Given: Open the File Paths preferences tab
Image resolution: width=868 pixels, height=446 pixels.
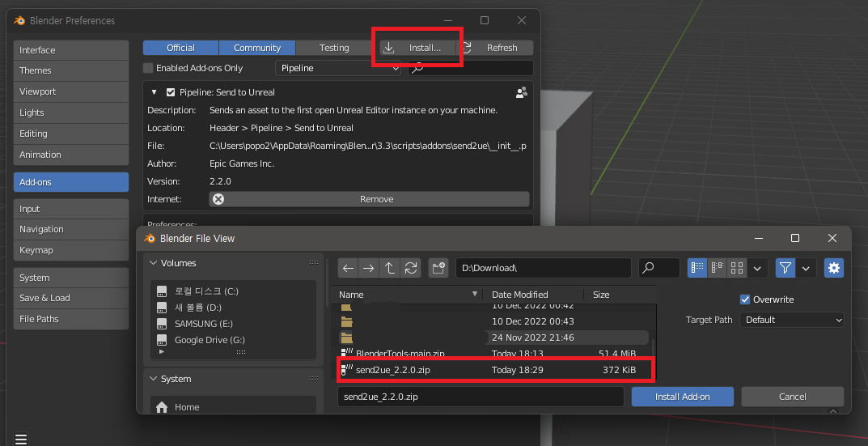Looking at the screenshot, I should coord(71,319).
